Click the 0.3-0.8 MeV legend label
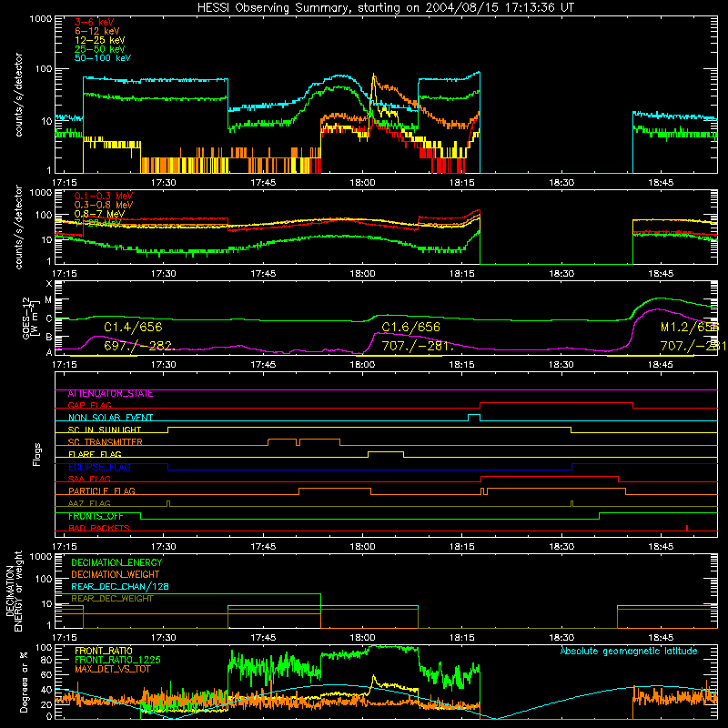This screenshot has height=728, width=728. [x=104, y=205]
